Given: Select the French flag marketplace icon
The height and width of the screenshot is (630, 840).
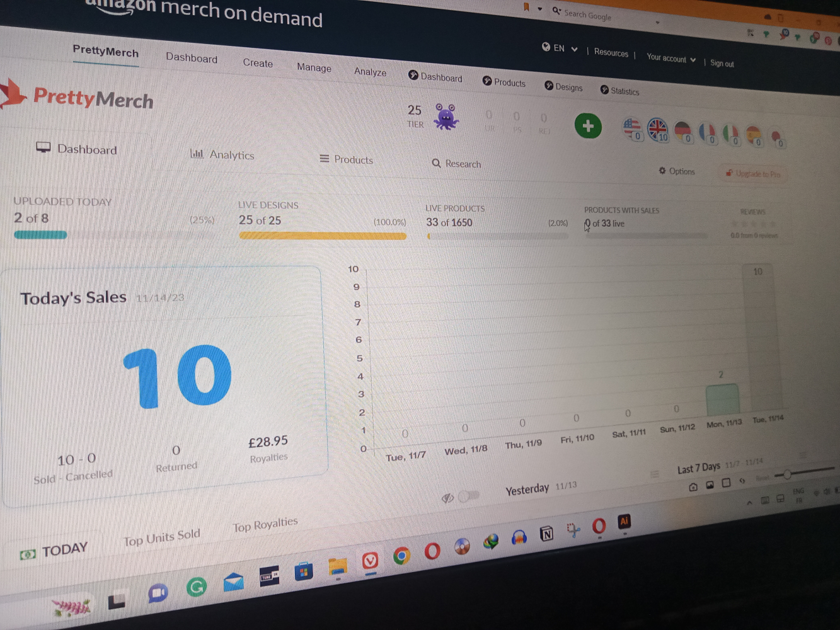Looking at the screenshot, I should tap(708, 134).
